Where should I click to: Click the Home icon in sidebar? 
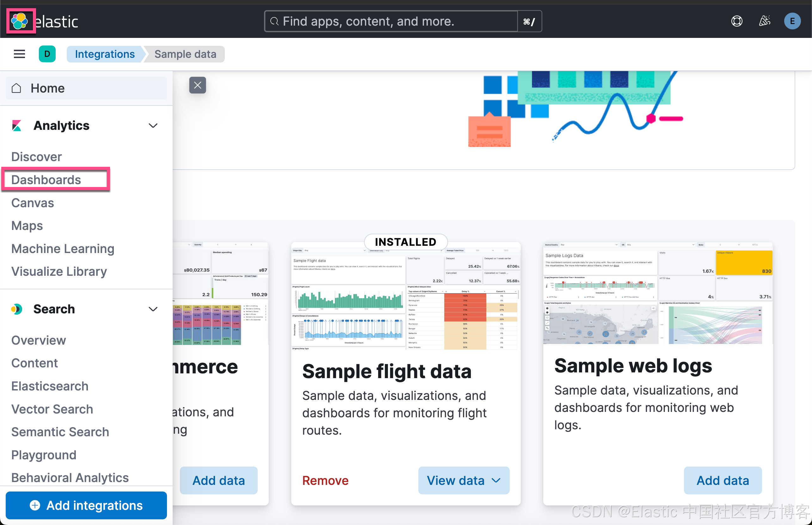point(16,88)
